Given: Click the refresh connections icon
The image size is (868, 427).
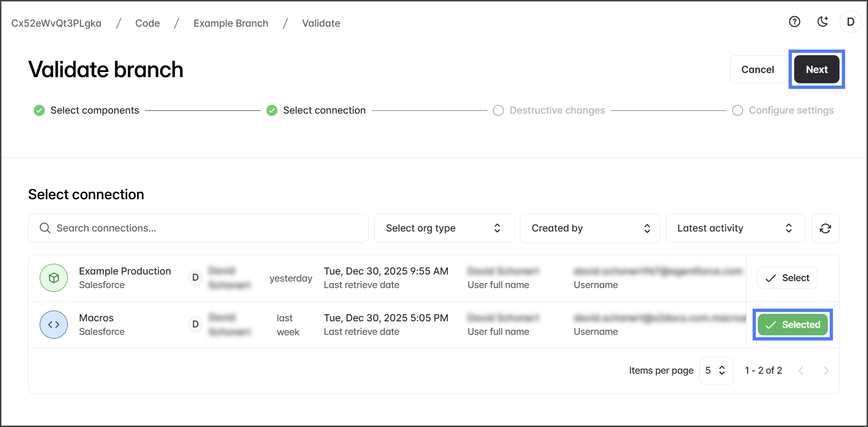Looking at the screenshot, I should click(825, 228).
